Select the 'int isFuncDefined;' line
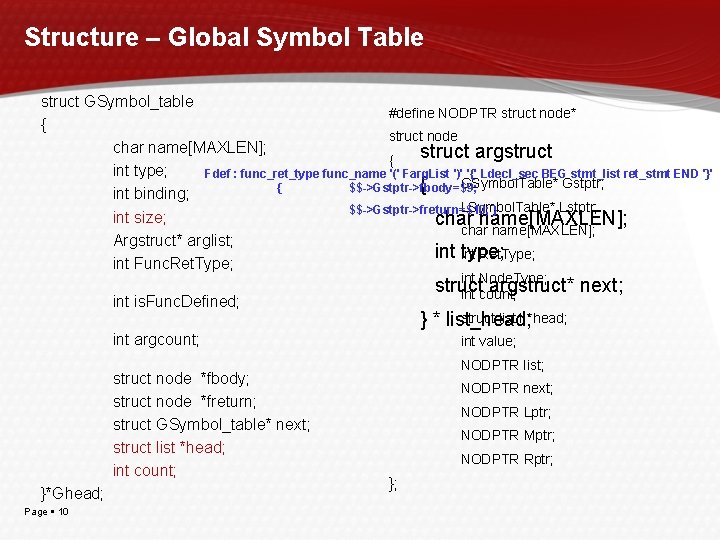This screenshot has width=720, height=540. click(x=176, y=302)
